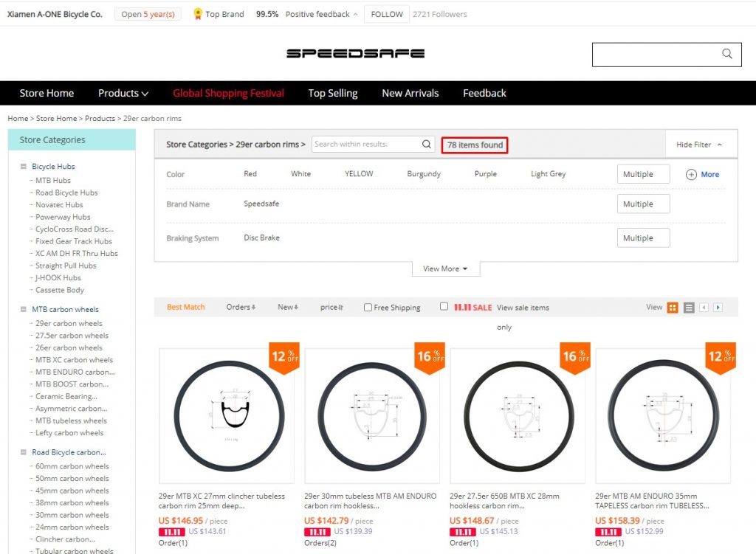Image resolution: width=756 pixels, height=554 pixels.
Task: Open the first 29er MTB XC rim thumbnail
Action: [x=226, y=416]
